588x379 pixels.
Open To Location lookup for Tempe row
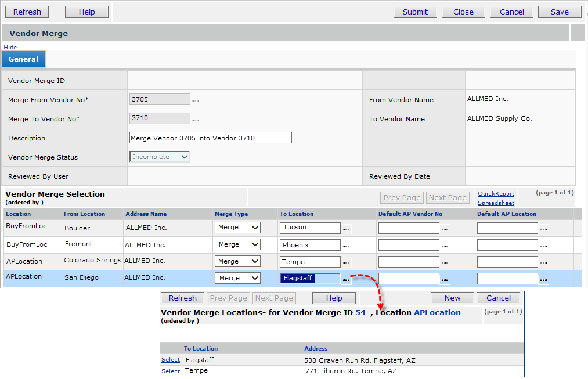(x=347, y=262)
